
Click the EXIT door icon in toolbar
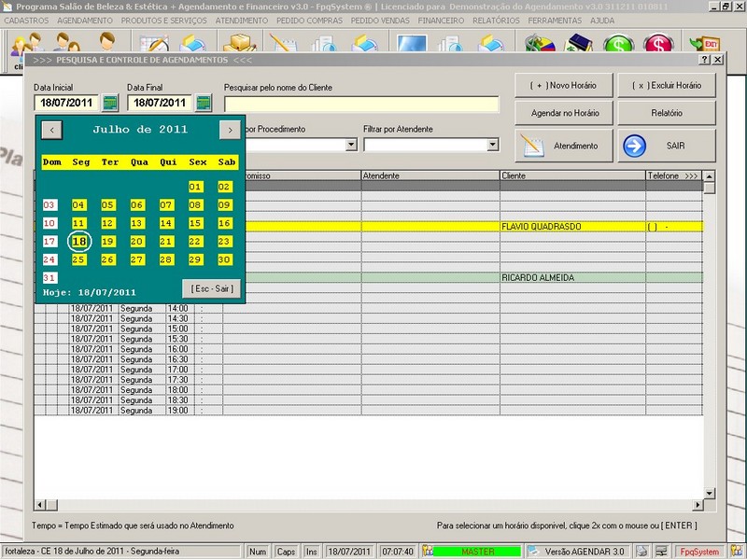705,46
